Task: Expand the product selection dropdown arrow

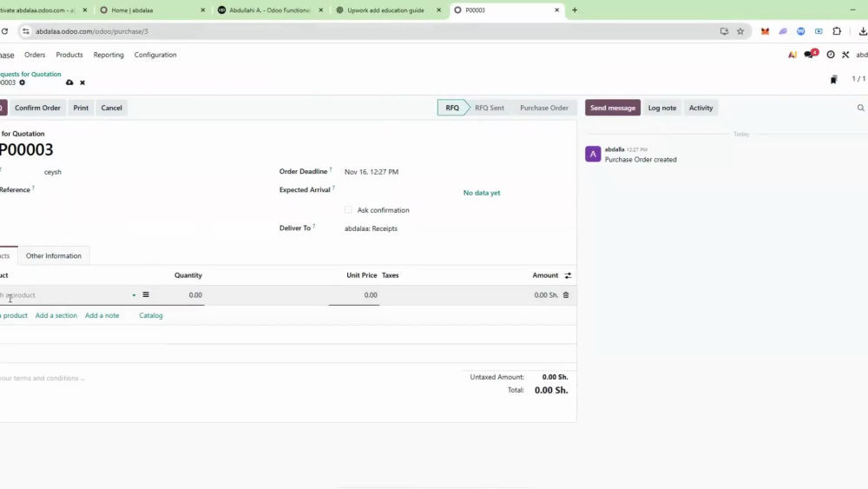Action: tap(134, 295)
